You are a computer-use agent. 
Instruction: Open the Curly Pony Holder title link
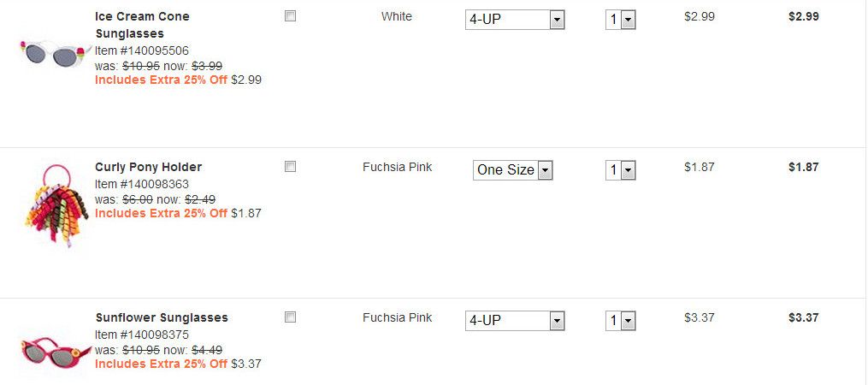click(148, 167)
